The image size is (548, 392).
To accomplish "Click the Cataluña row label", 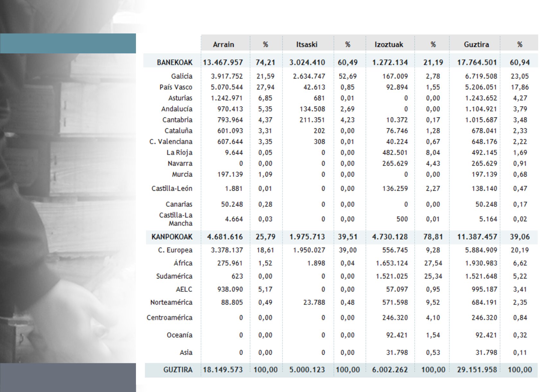I will 178,131.
